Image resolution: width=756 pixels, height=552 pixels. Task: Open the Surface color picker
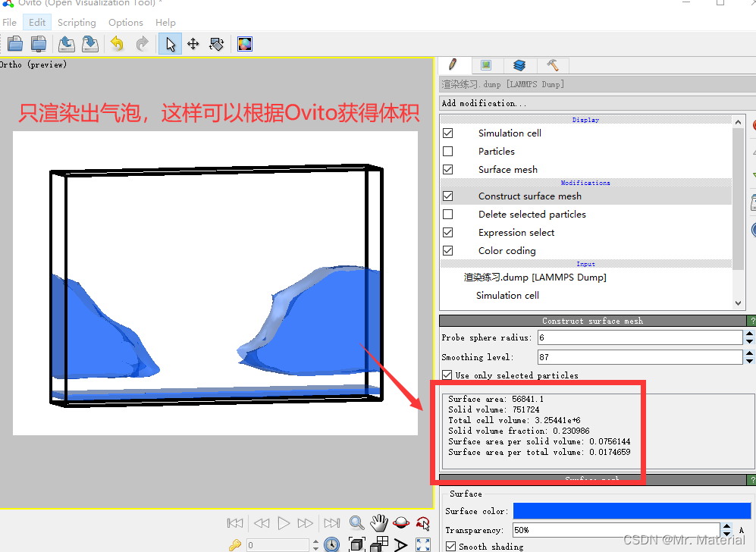632,510
